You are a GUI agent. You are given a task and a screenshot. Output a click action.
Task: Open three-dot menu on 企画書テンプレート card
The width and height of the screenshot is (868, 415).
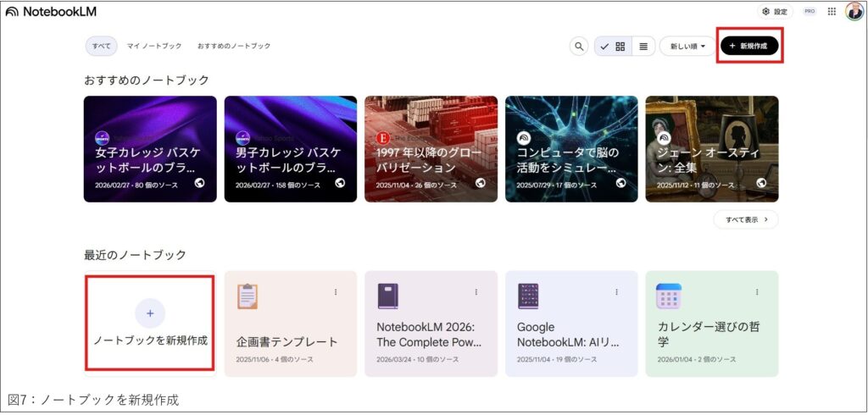[x=336, y=292]
